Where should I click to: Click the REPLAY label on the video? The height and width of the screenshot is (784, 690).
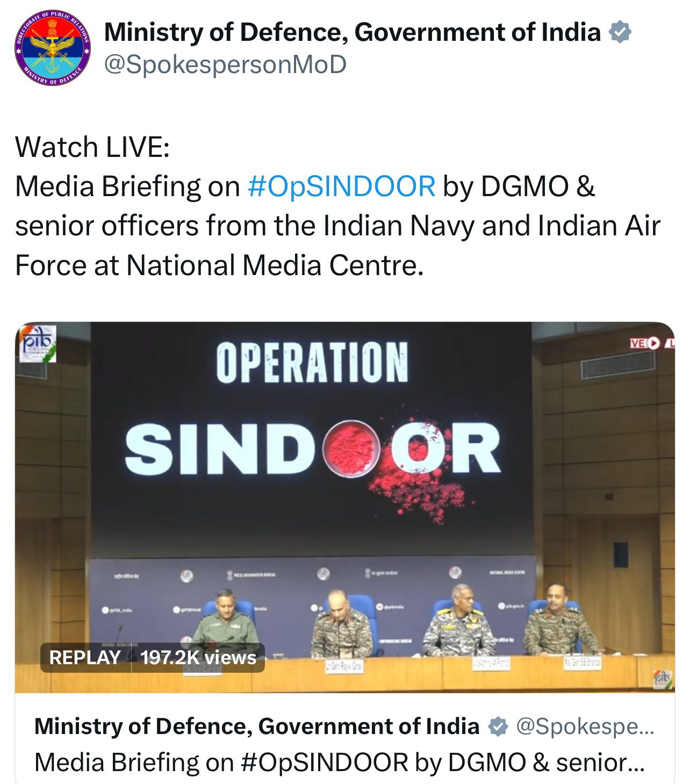[85, 657]
